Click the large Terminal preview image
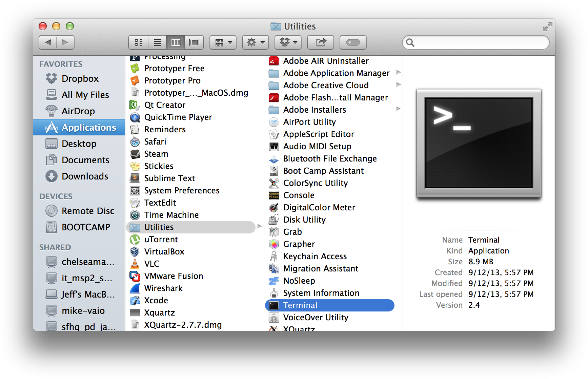The width and height of the screenshot is (588, 379). (479, 143)
